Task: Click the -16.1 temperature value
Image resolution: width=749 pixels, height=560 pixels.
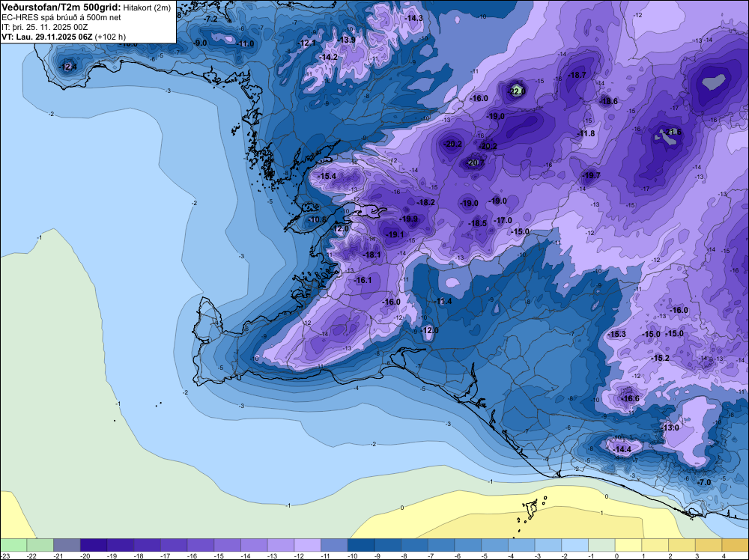Action: (x=363, y=280)
